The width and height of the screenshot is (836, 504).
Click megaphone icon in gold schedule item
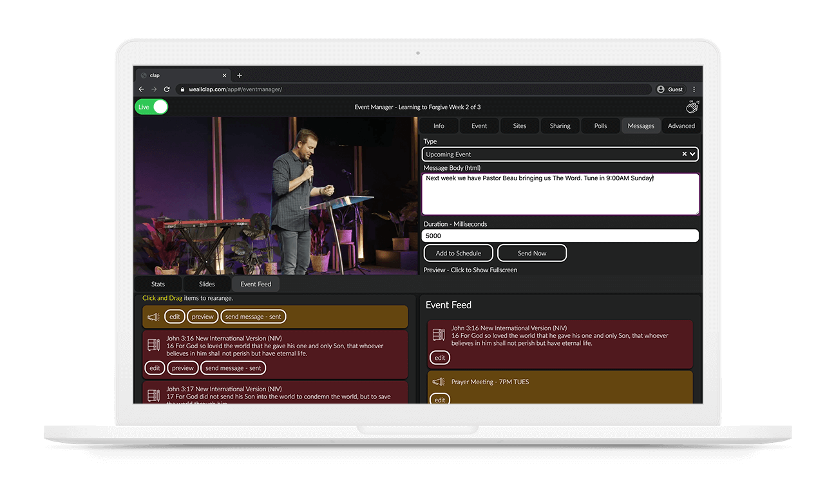(153, 317)
